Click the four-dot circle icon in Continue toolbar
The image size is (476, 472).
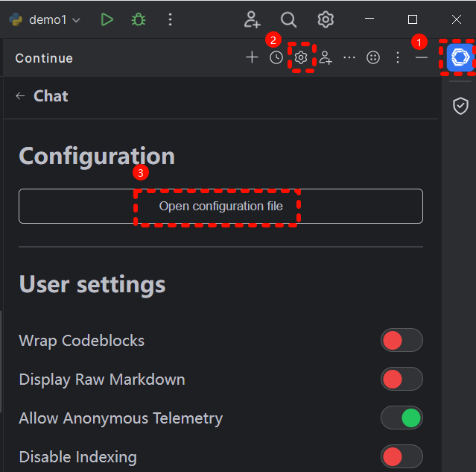(373, 57)
